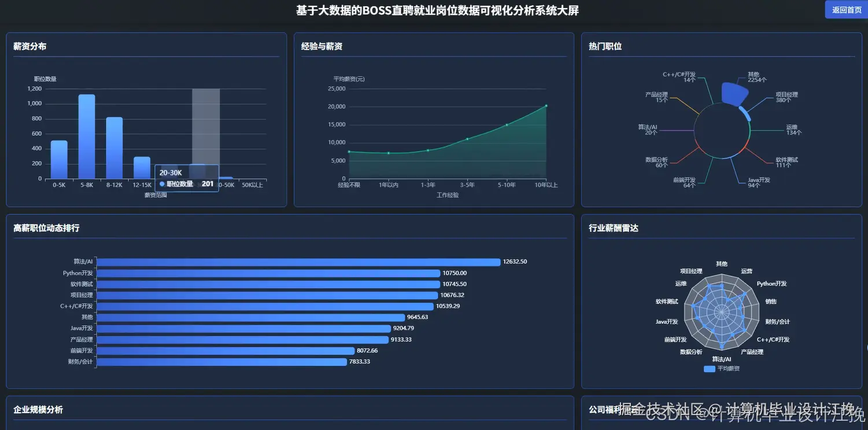Click the 3-5年 axis label
This screenshot has width=868, height=430.
pyautogui.click(x=467, y=185)
